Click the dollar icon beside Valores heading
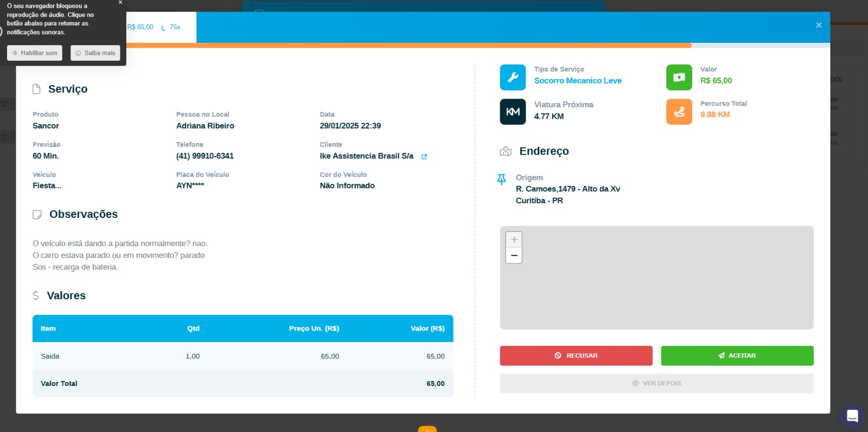 [x=36, y=295]
